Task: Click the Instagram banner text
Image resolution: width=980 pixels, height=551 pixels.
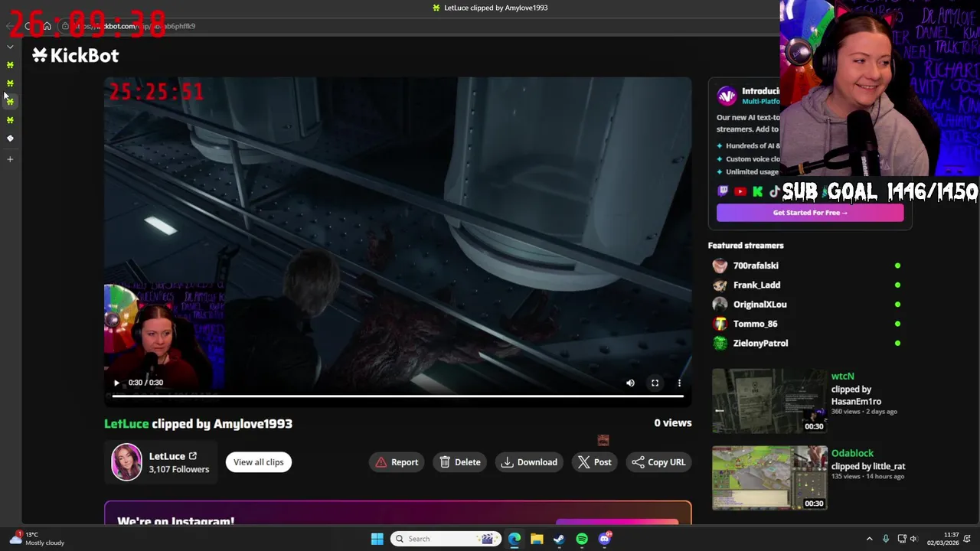Action: (175, 520)
